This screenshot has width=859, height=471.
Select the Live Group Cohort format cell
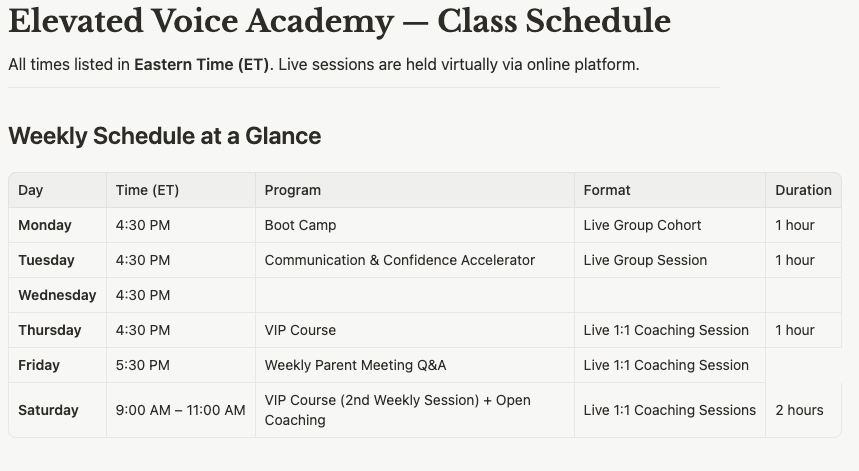tap(669, 225)
